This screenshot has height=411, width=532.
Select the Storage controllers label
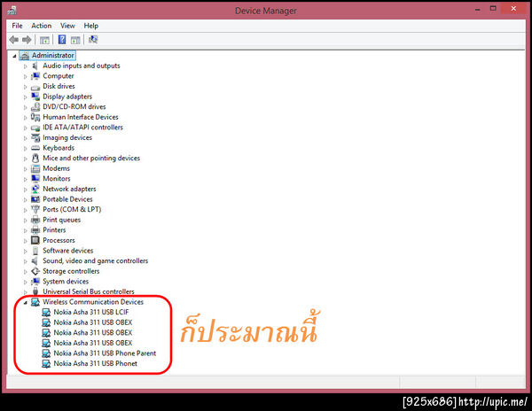tap(71, 271)
